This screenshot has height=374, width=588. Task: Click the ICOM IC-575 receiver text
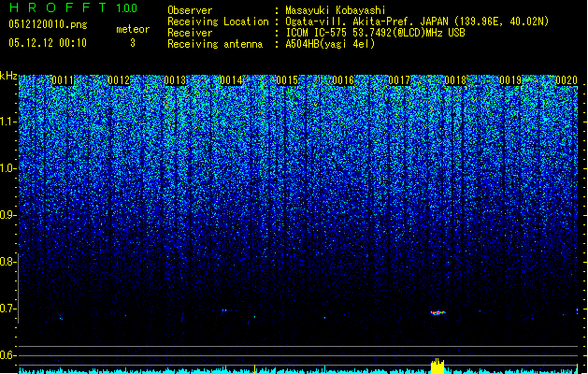coord(375,33)
